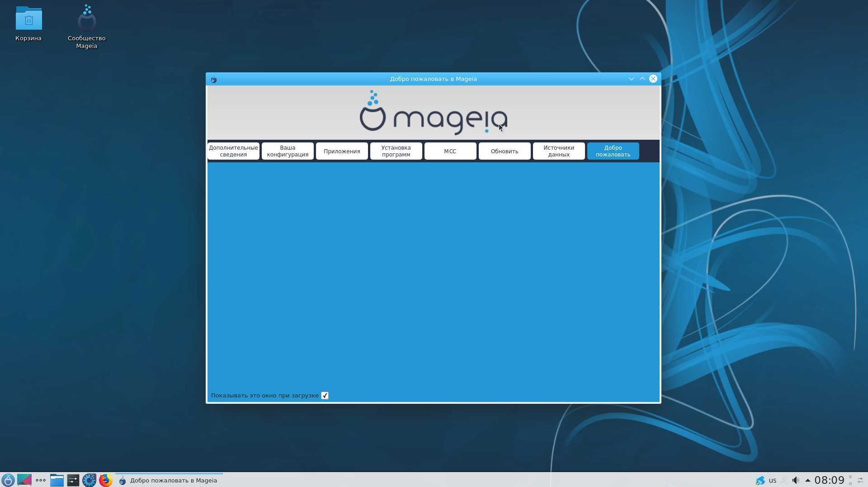Image resolution: width=868 pixels, height=487 pixels.
Task: Uncheck 'Показывать это окно при загрузке' checkbox
Action: click(x=325, y=396)
